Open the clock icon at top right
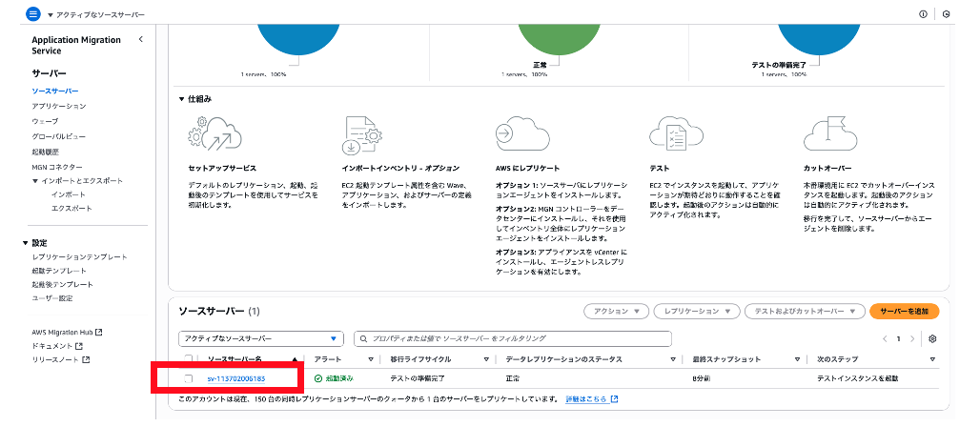 pyautogui.click(x=947, y=14)
